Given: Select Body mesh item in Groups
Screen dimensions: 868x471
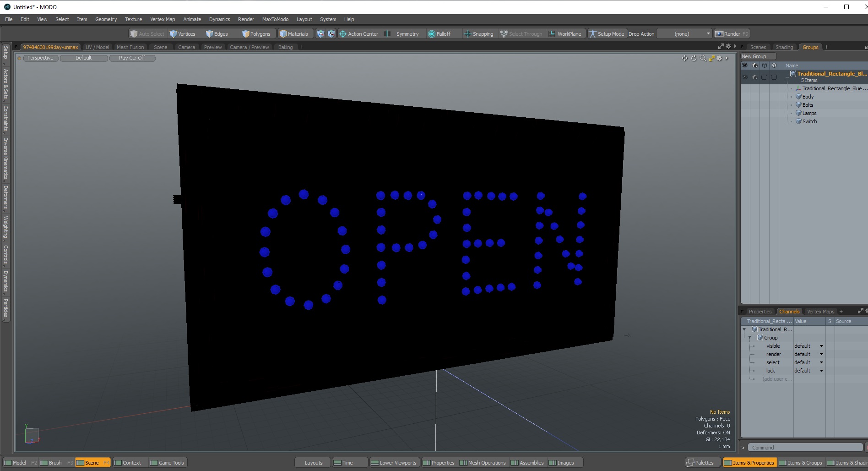Looking at the screenshot, I should pos(808,97).
